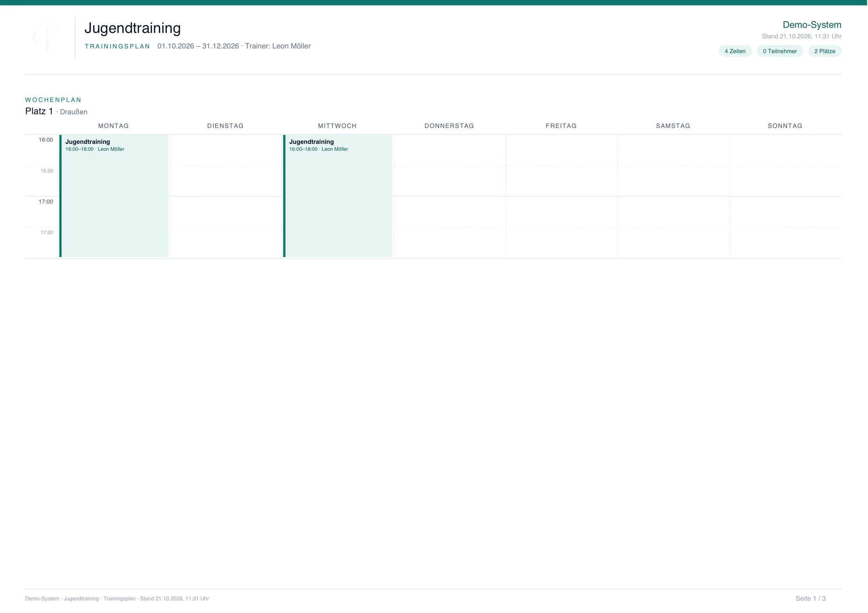
Task: Click the Seite 1 / 3 page indicator
Action: [x=810, y=599]
